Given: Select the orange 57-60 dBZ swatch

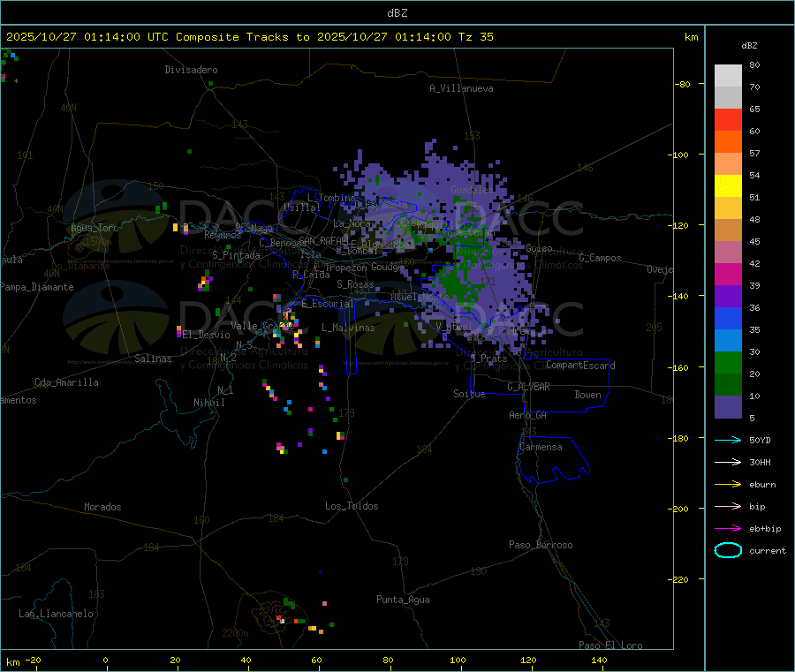Looking at the screenshot, I should click(728, 142).
